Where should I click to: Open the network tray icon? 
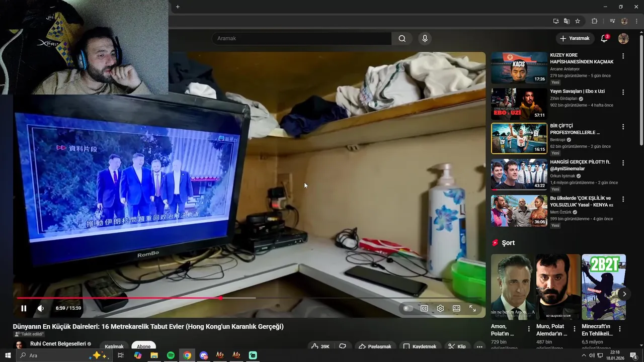[600, 355]
